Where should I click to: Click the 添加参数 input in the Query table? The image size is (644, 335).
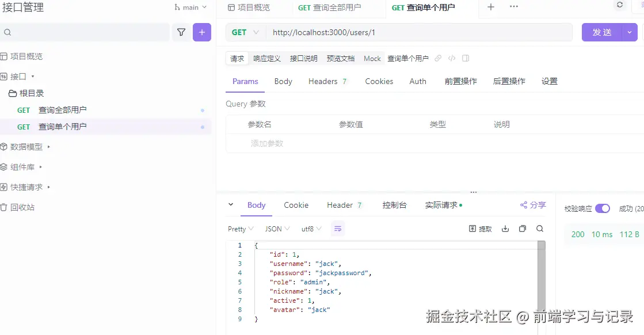[267, 144]
